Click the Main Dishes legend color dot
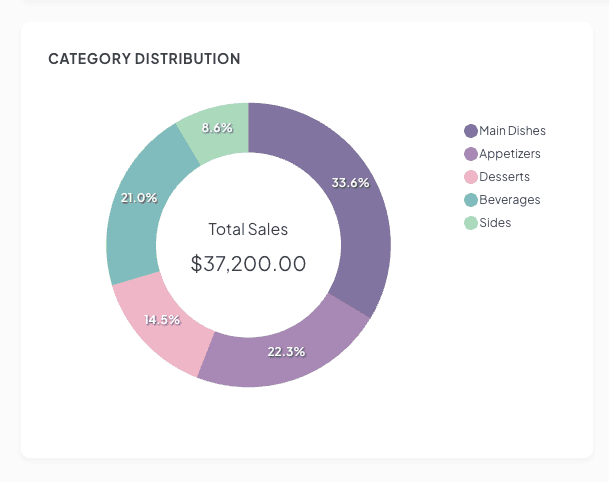Image resolution: width=609 pixels, height=482 pixels. pos(471,131)
